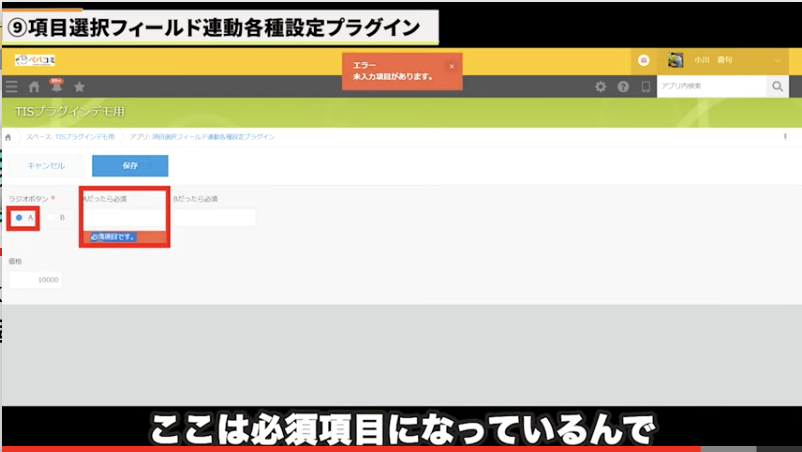Click the Bだったら必須 text field
Screen dimensions: 802x452
click(x=214, y=217)
